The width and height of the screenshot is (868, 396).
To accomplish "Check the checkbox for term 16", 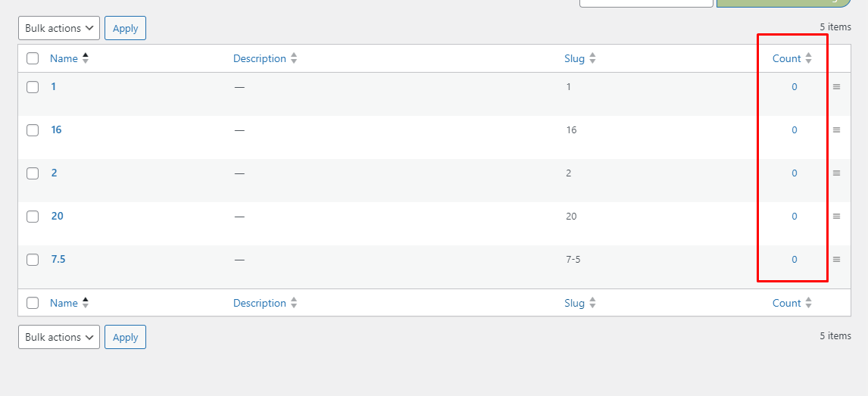I will click(33, 130).
